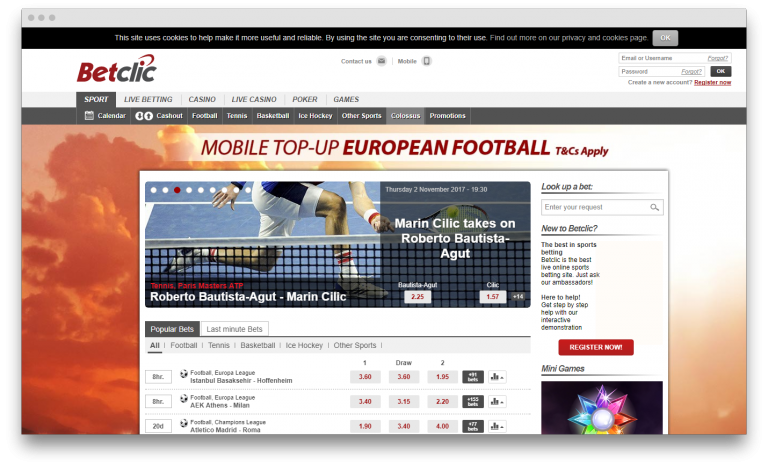This screenshot has height=472, width=768.
Task: Open the Betclic logo home link
Action: [117, 69]
